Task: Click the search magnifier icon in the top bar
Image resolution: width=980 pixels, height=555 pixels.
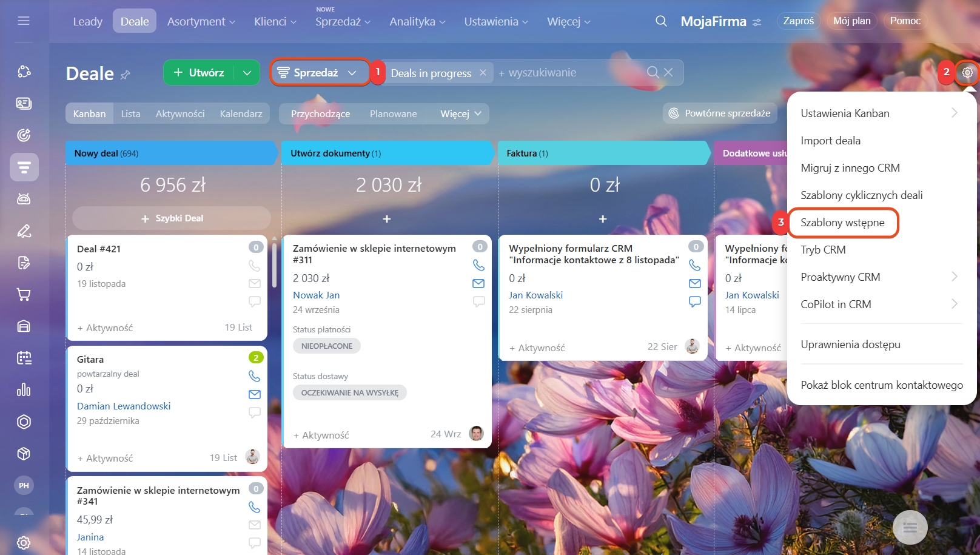Action: pyautogui.click(x=661, y=21)
